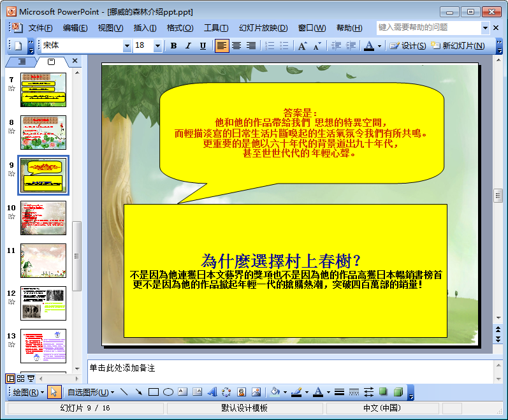Screen dimensions: 508x420
Task: Expand the help question dropdown
Action: (485, 28)
